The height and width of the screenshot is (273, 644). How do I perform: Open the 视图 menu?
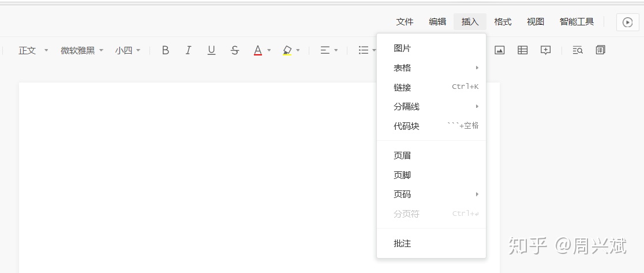[536, 22]
